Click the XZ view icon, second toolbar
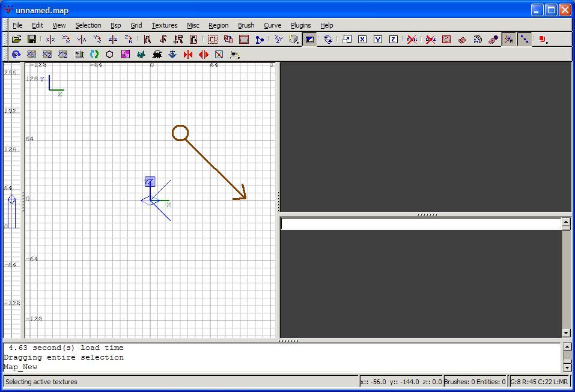575x392 pixels. click(x=47, y=54)
